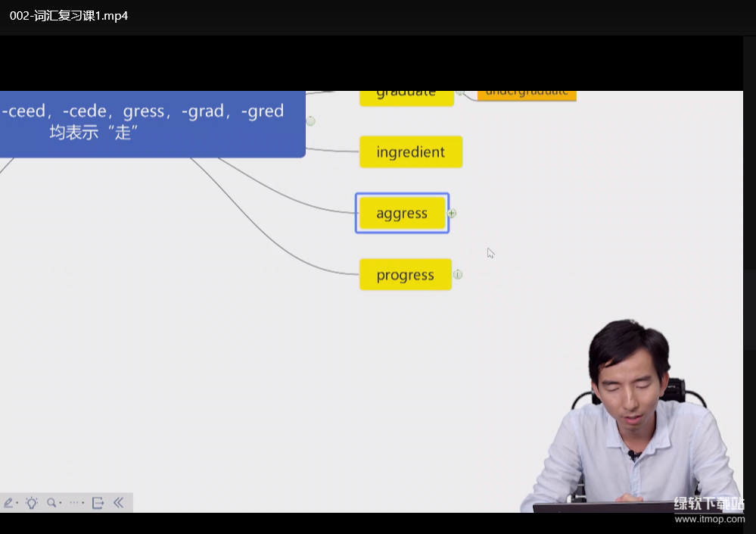
Task: Select the pen annotation tool
Action: 8,503
